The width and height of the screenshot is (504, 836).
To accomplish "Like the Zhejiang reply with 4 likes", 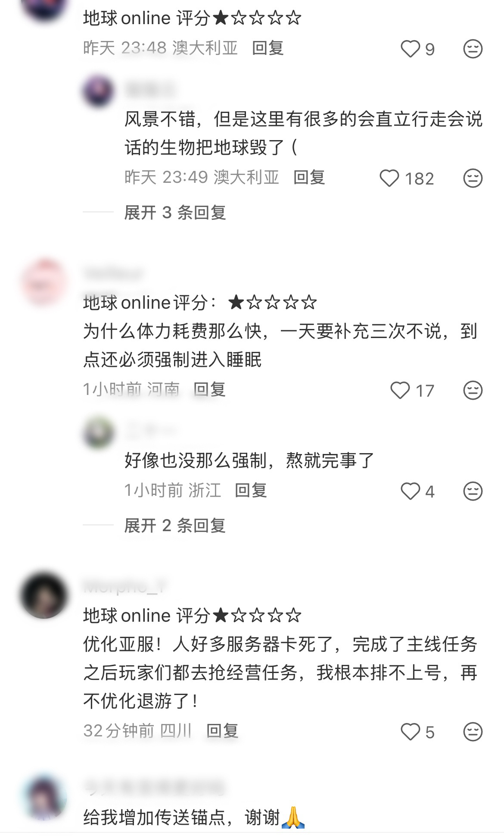I will (410, 491).
